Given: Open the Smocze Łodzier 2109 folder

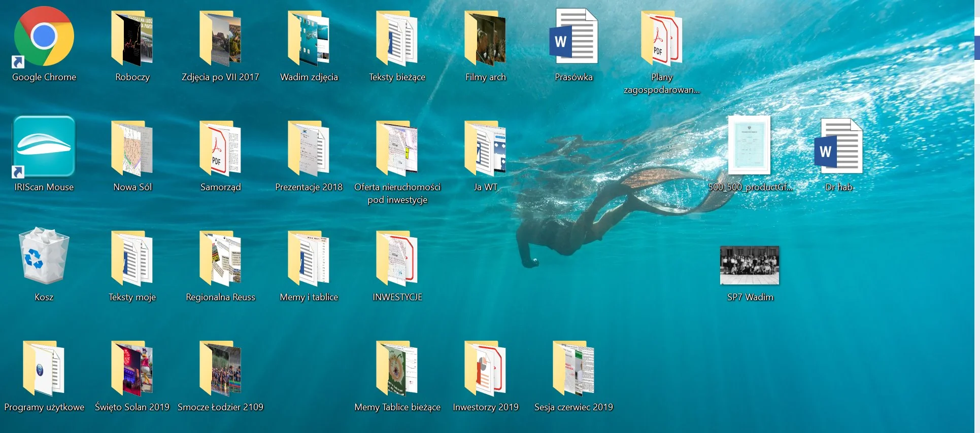Looking at the screenshot, I should click(220, 369).
